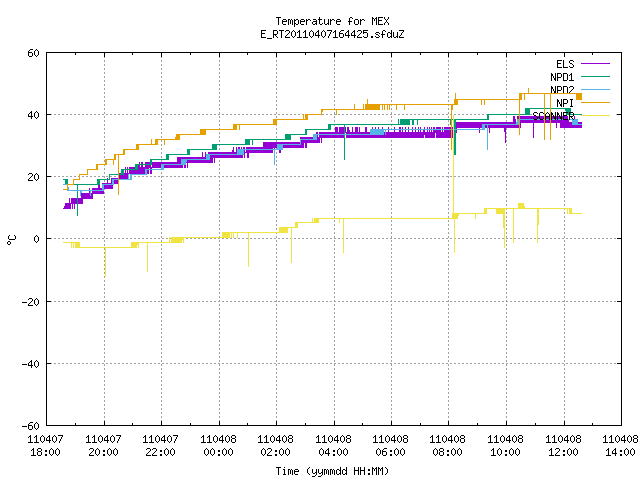Click the x-axis tick 110408 08:00
Screen dimensions: 640x480
click(448, 446)
